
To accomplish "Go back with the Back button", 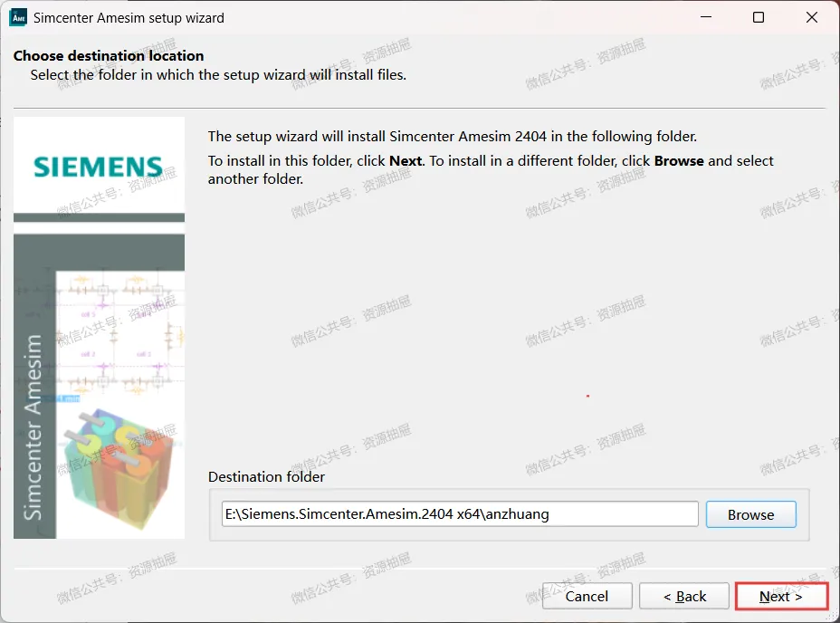I will click(x=684, y=596).
